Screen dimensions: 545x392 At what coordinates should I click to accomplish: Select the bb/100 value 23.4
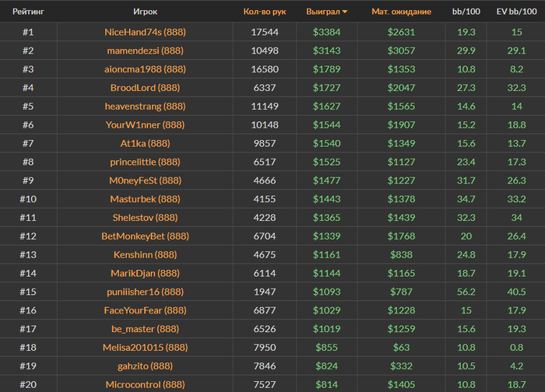click(x=466, y=162)
